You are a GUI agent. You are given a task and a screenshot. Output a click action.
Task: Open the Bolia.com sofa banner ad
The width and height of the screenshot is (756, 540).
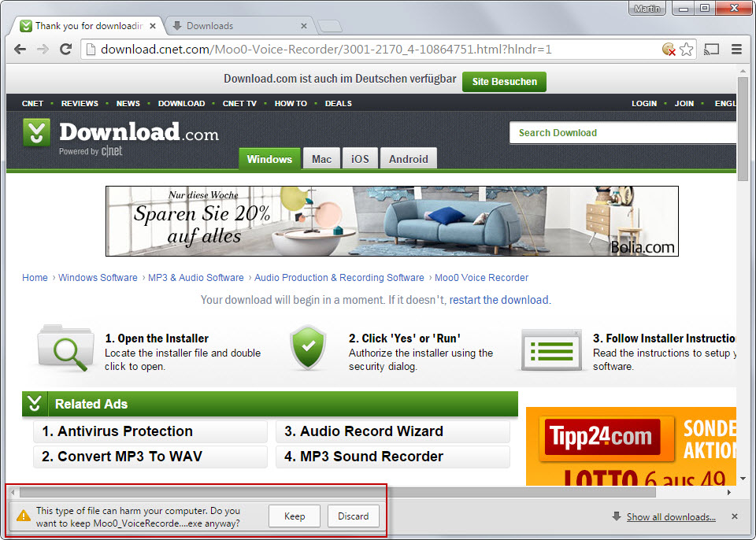pyautogui.click(x=392, y=221)
